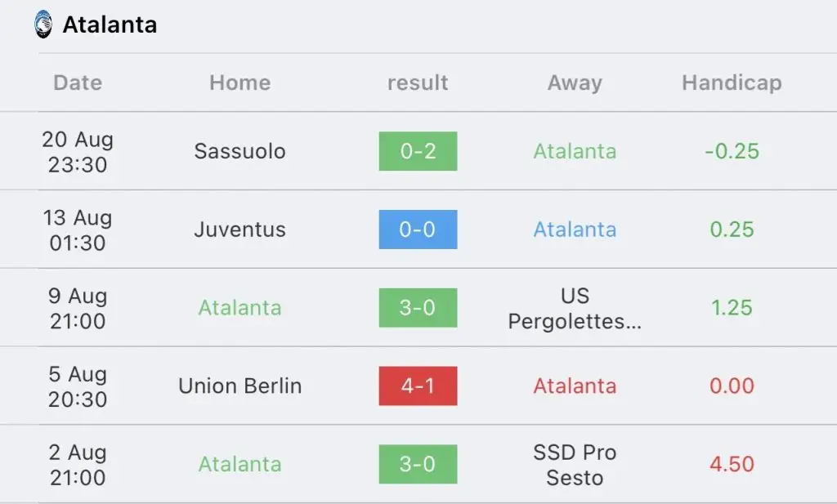The width and height of the screenshot is (837, 504).
Task: Select the Away column header
Action: [575, 83]
